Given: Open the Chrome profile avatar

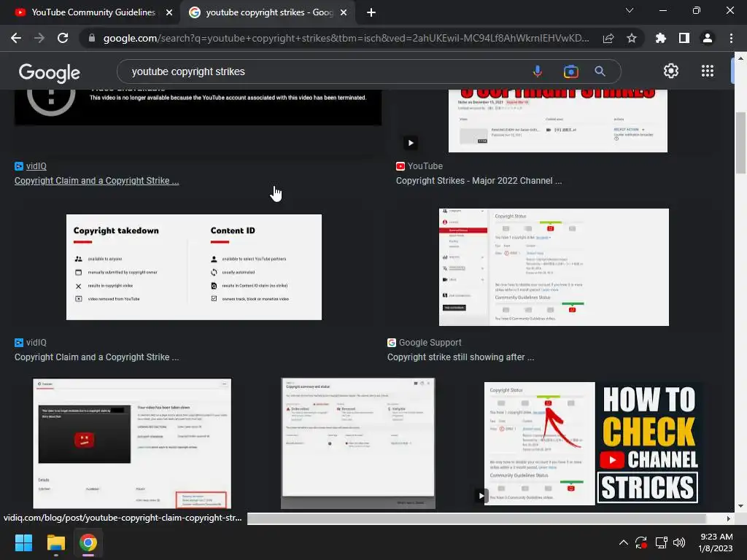Looking at the screenshot, I should (708, 38).
